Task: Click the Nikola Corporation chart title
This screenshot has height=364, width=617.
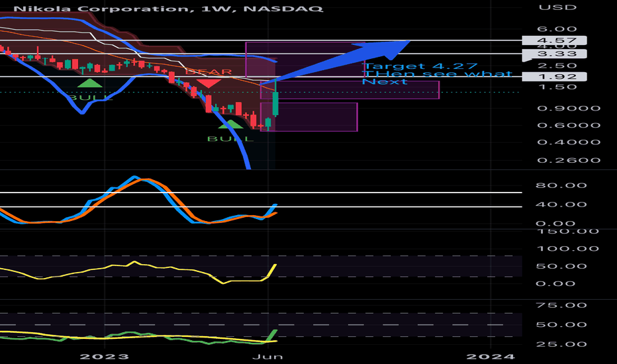Action: [168, 8]
